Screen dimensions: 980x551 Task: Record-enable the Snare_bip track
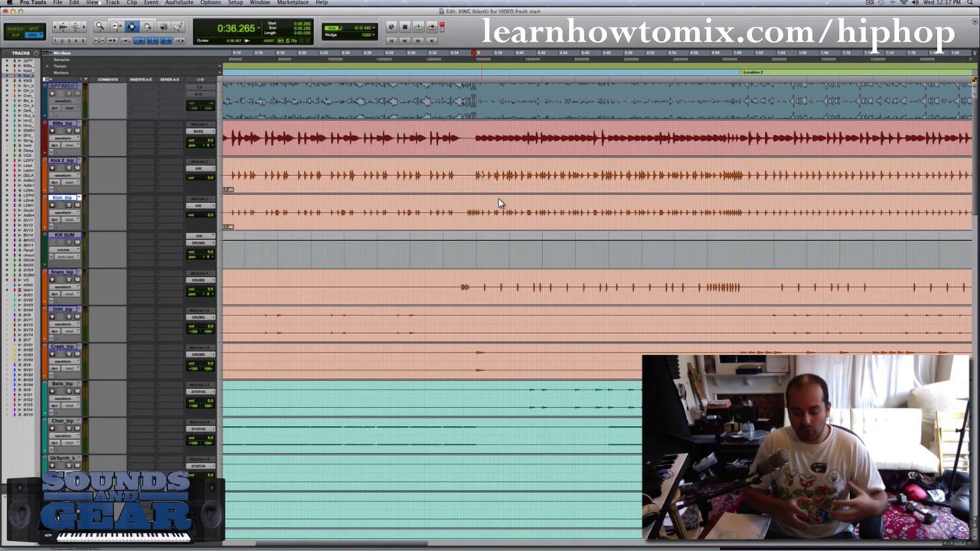pos(52,280)
